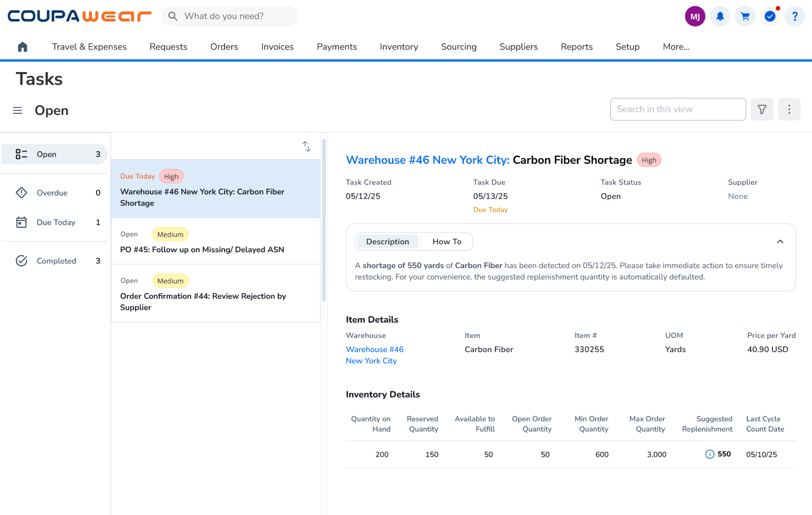Click the search magnifier icon
Image resolution: width=812 pixels, height=515 pixels.
pyautogui.click(x=173, y=16)
